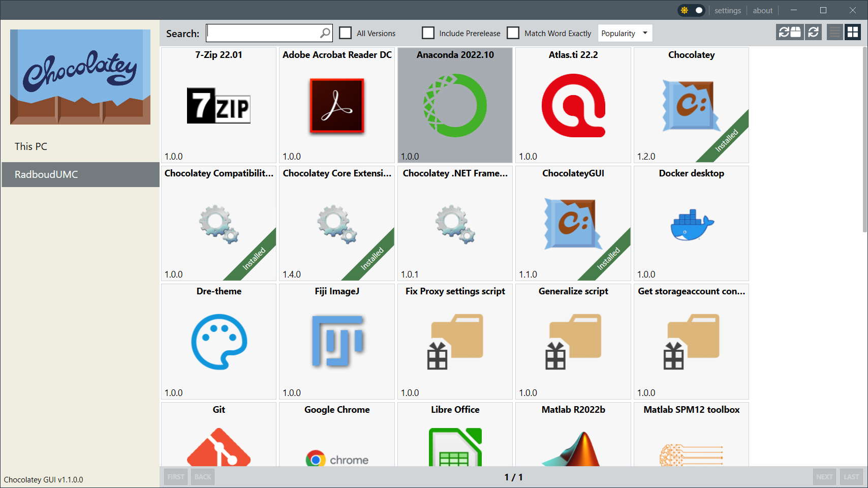Viewport: 868px width, 488px height.
Task: Tick the Match Word Exactly checkbox
Action: point(513,33)
